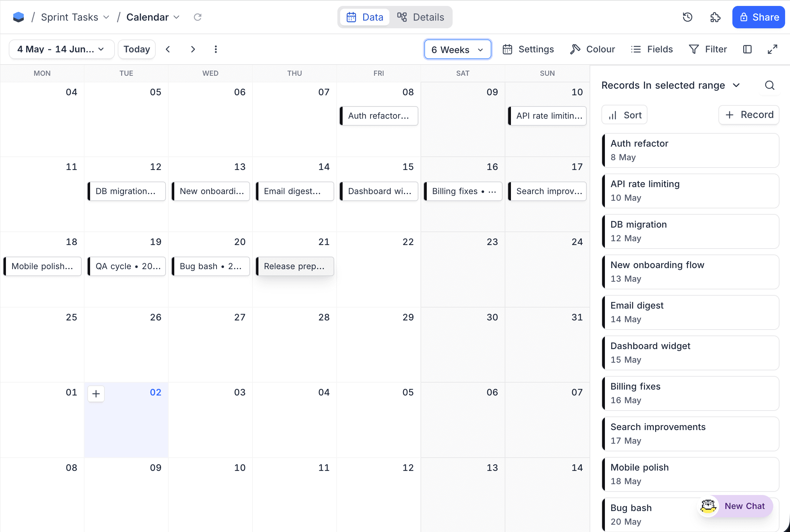The height and width of the screenshot is (532, 790).
Task: Expand calendar to fullscreen
Action: click(773, 49)
